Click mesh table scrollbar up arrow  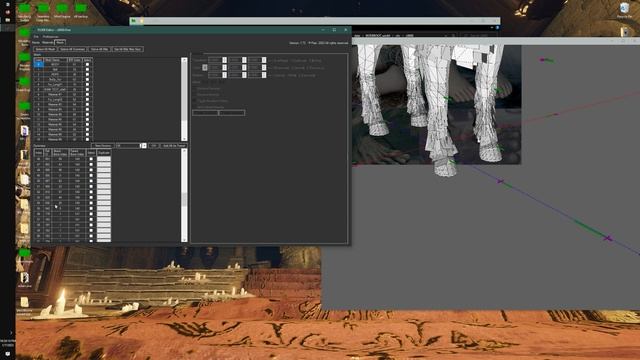[184, 60]
